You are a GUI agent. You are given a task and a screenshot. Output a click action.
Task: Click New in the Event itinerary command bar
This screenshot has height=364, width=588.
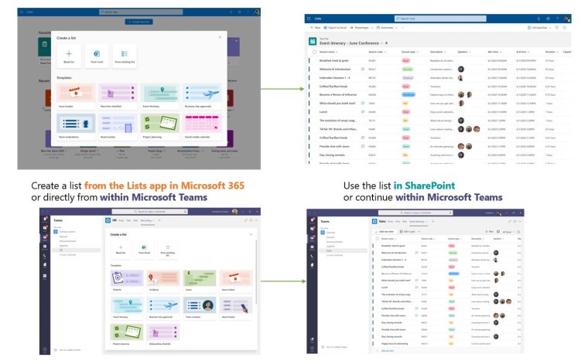tap(316, 28)
